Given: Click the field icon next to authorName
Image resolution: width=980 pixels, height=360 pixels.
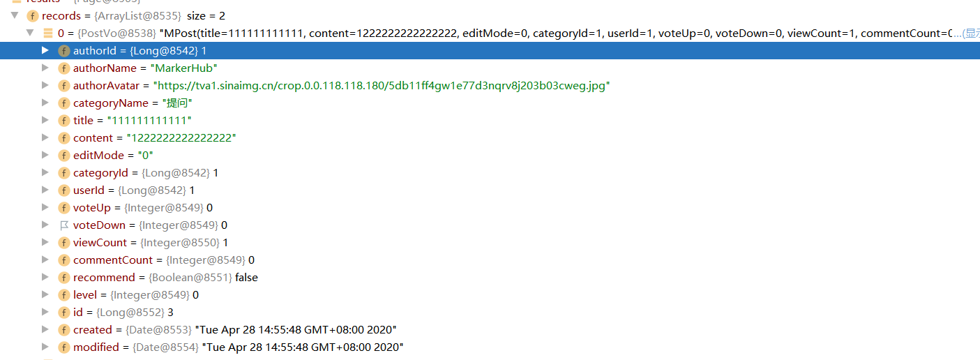Looking at the screenshot, I should (x=64, y=68).
